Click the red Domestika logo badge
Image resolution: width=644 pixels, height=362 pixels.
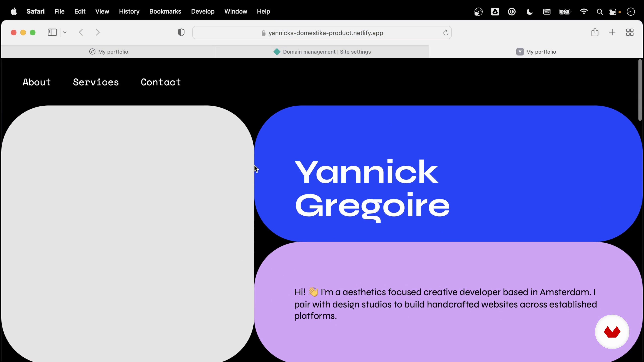(x=612, y=332)
